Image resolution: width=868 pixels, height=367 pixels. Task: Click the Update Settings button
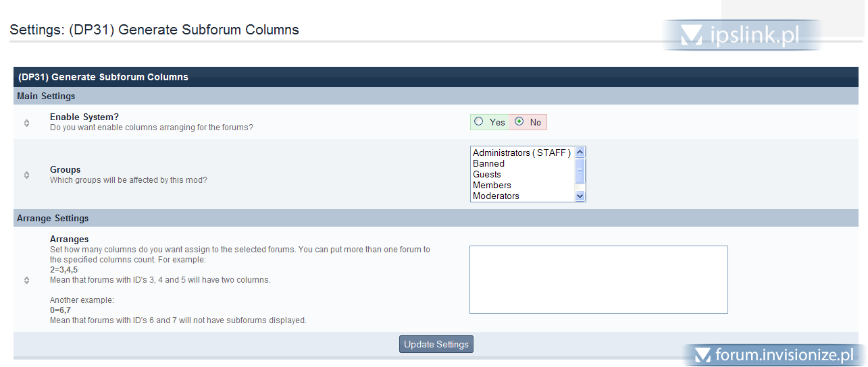[436, 344]
